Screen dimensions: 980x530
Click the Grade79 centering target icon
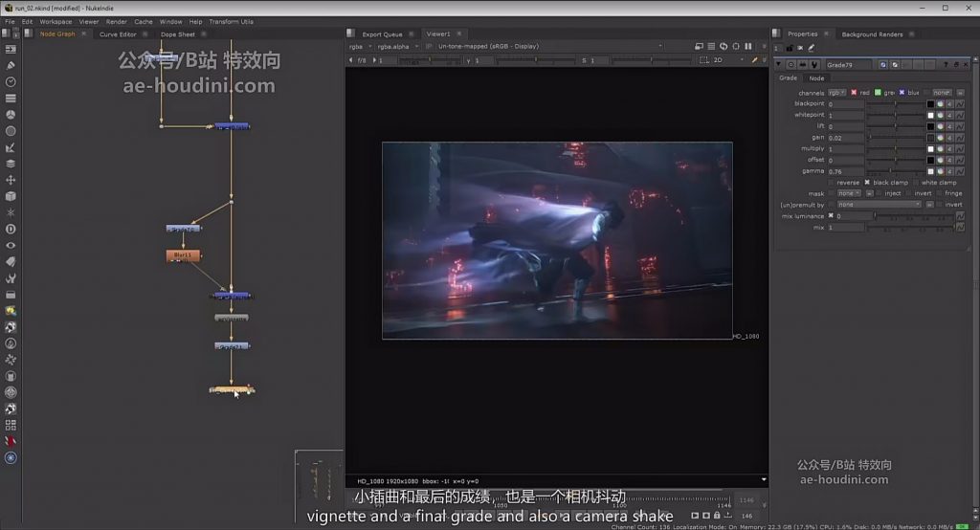pyautogui.click(x=791, y=64)
